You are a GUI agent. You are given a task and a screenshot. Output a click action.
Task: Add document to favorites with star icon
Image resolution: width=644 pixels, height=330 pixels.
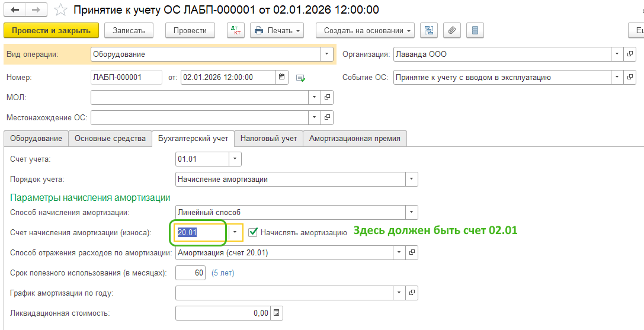(x=60, y=10)
